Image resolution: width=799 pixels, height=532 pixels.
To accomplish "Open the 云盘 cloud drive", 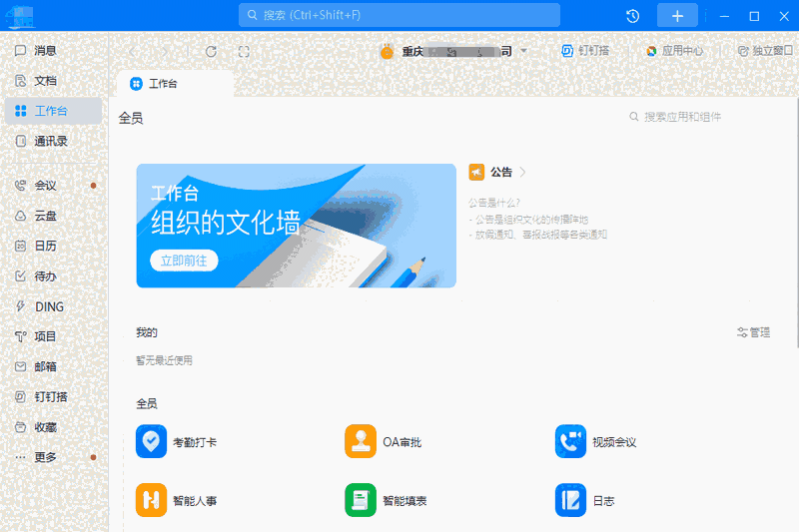I will click(45, 216).
